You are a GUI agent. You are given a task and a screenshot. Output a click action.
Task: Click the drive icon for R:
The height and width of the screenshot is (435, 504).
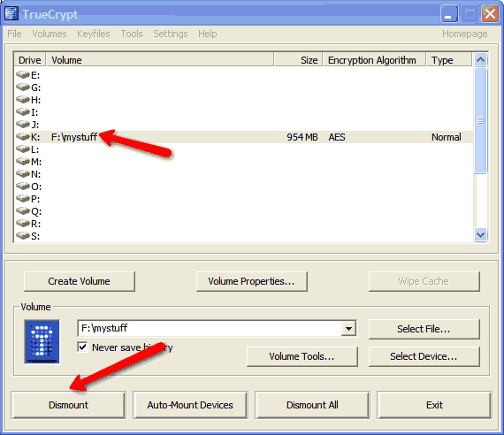click(x=23, y=223)
